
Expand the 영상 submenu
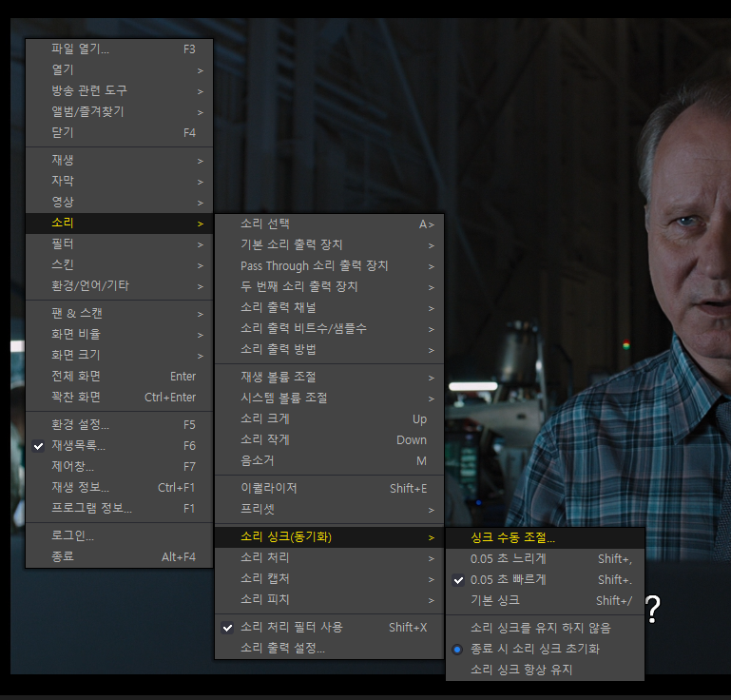click(x=120, y=203)
